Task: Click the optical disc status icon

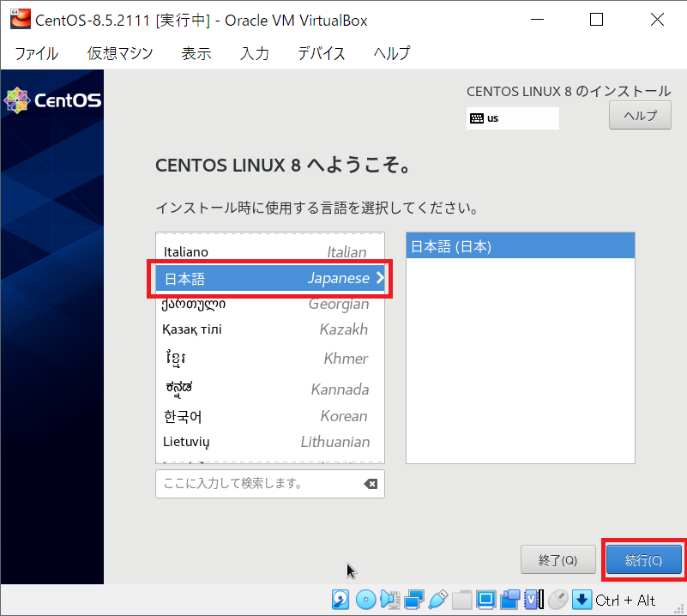Action: tap(365, 599)
